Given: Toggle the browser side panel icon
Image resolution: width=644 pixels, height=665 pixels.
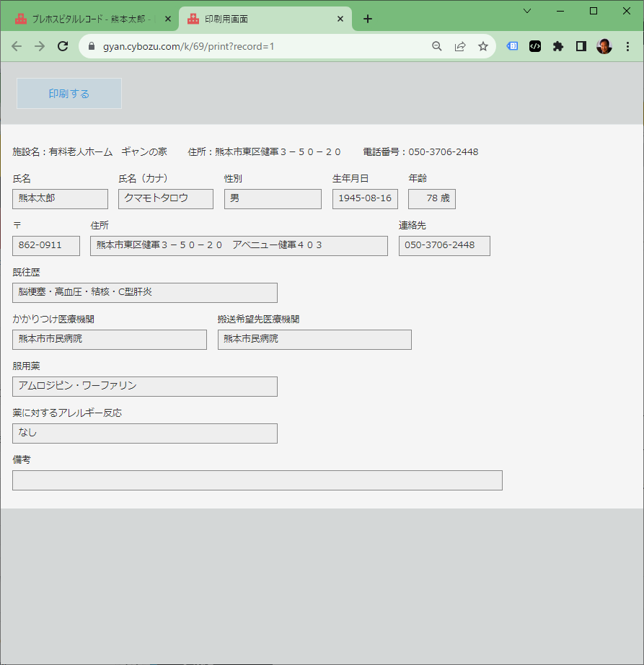Looking at the screenshot, I should (581, 46).
